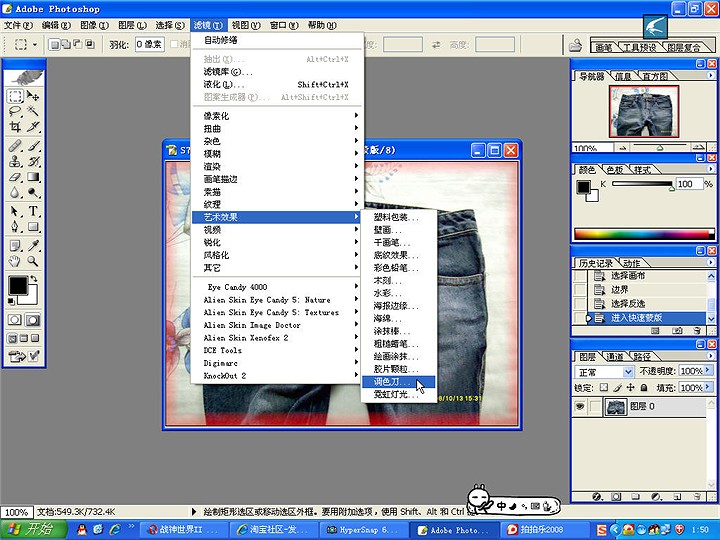Switch to Standard mode editing
The image size is (720, 540).
pyautogui.click(x=15, y=320)
